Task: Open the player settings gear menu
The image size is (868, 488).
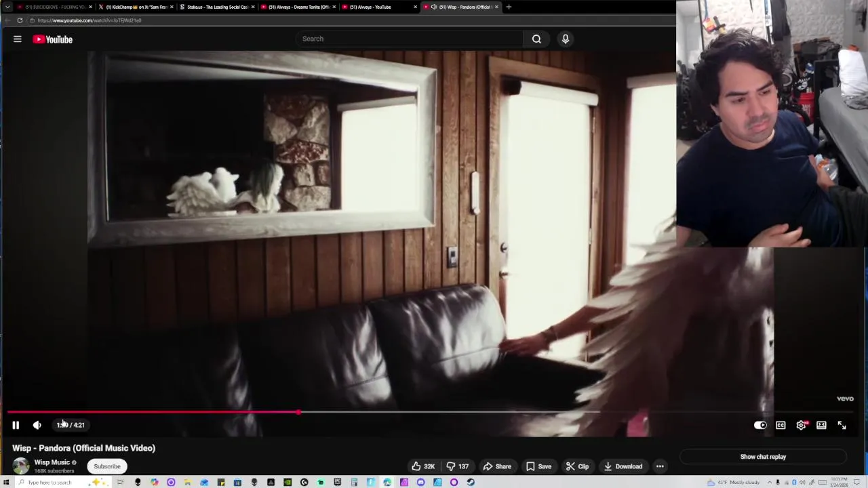Action: tap(801, 425)
